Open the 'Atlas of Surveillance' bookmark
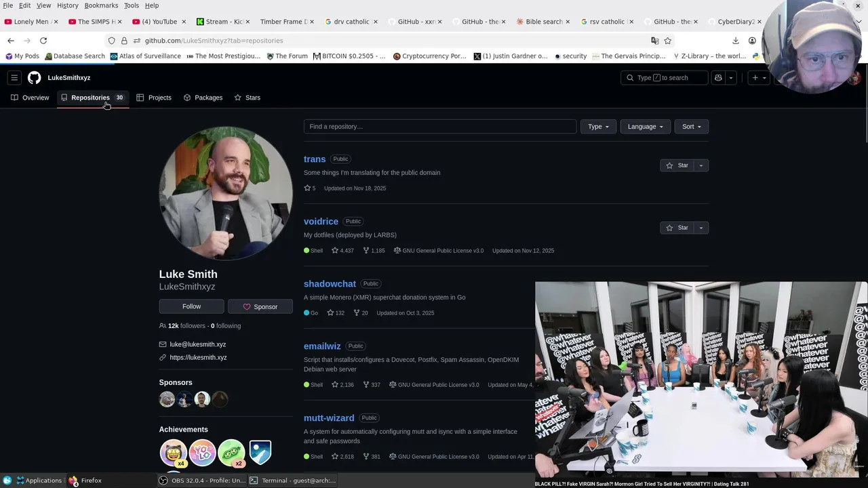Screen dimensions: 868x488 (x=145, y=56)
